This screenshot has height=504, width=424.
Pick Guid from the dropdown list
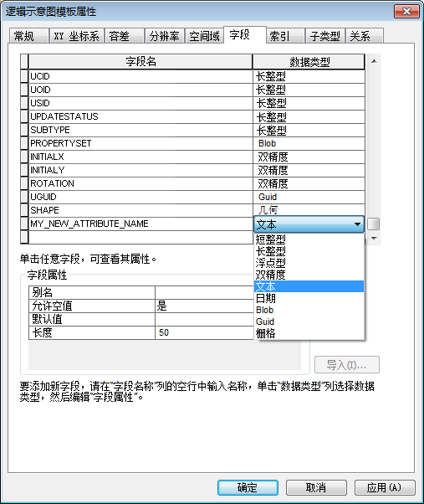point(309,321)
